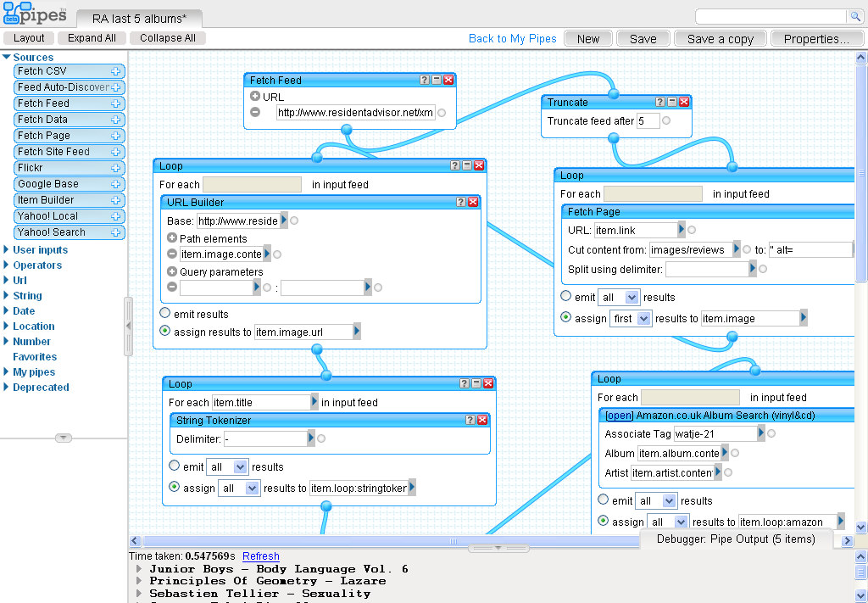
Task: Focus the search box at top right
Action: [773, 16]
